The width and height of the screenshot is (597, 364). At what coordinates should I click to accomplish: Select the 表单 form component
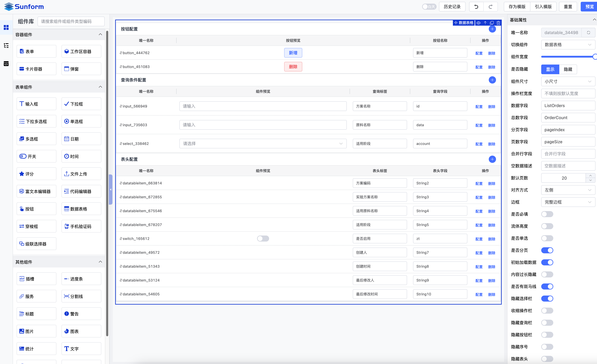pos(36,51)
